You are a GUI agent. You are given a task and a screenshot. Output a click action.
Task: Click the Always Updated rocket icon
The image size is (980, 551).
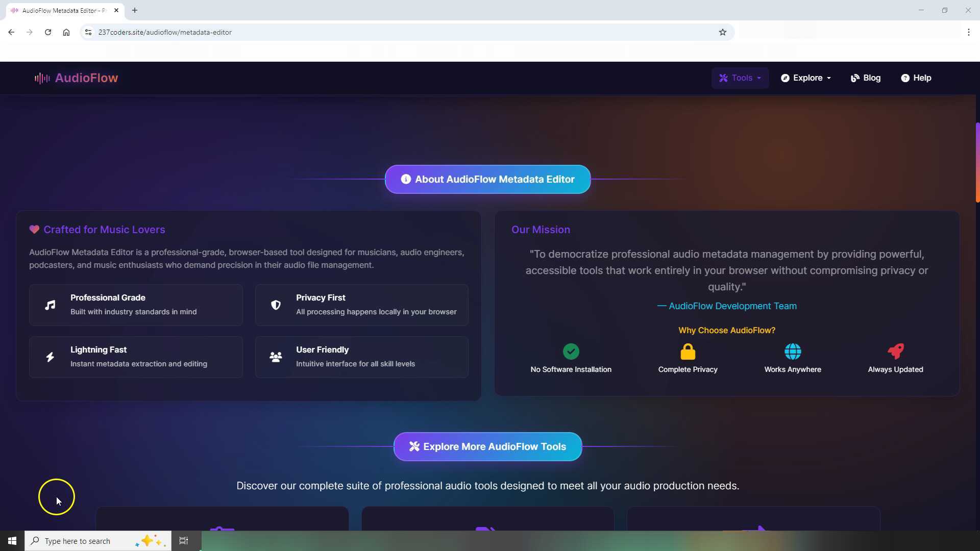(x=895, y=352)
